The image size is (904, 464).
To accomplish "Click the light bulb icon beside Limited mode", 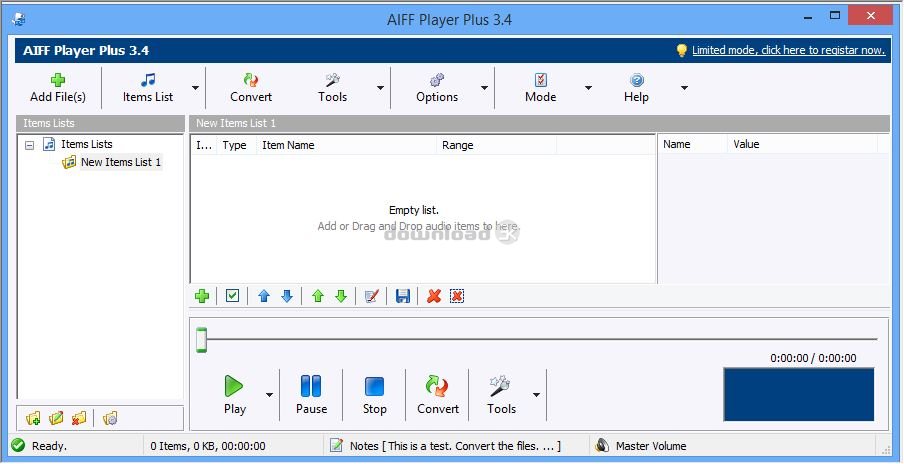I will point(681,50).
